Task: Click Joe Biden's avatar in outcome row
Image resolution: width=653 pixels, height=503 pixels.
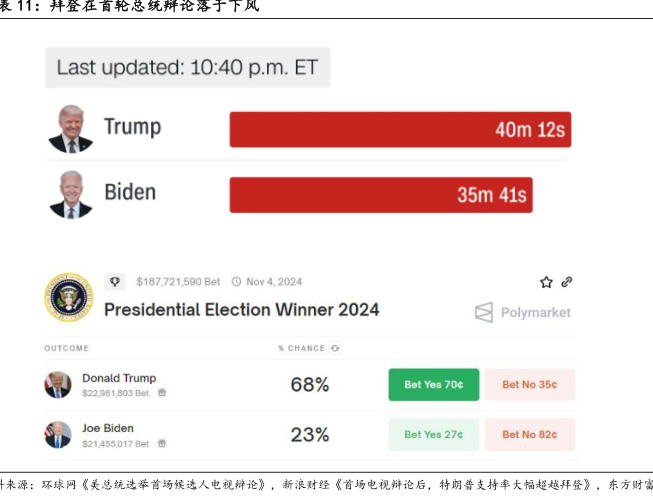Action: click(58, 435)
